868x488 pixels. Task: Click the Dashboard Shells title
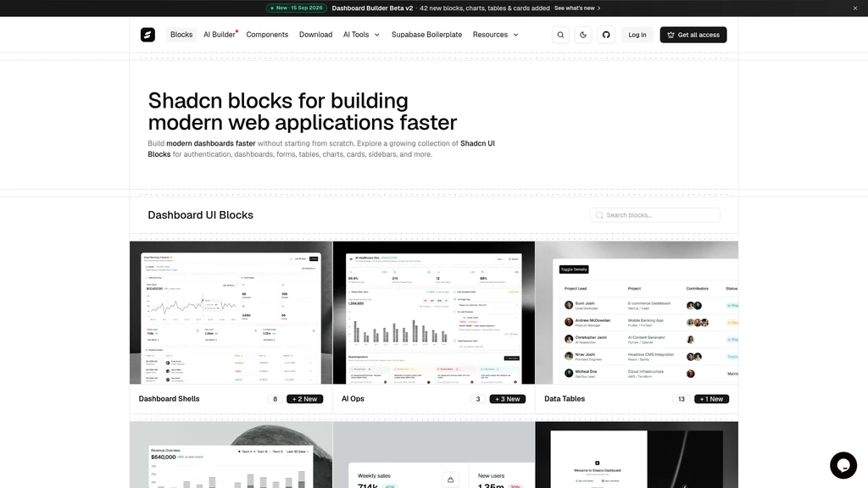click(x=169, y=399)
